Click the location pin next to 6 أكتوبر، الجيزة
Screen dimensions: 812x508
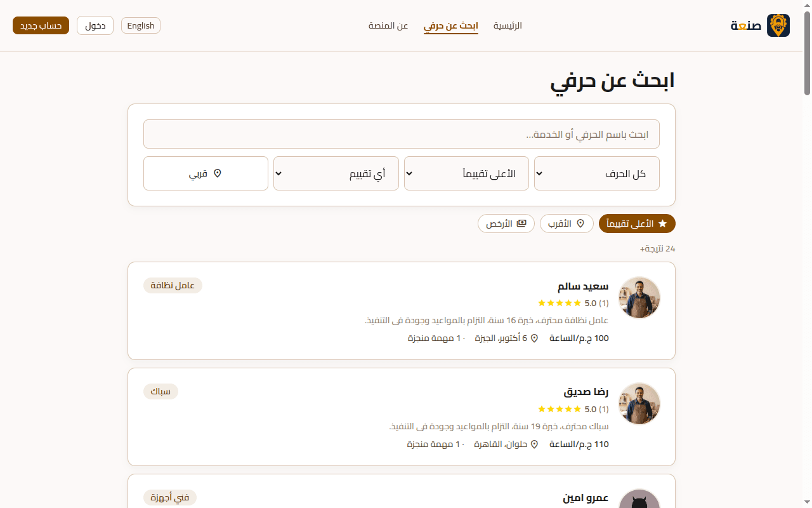click(x=534, y=338)
